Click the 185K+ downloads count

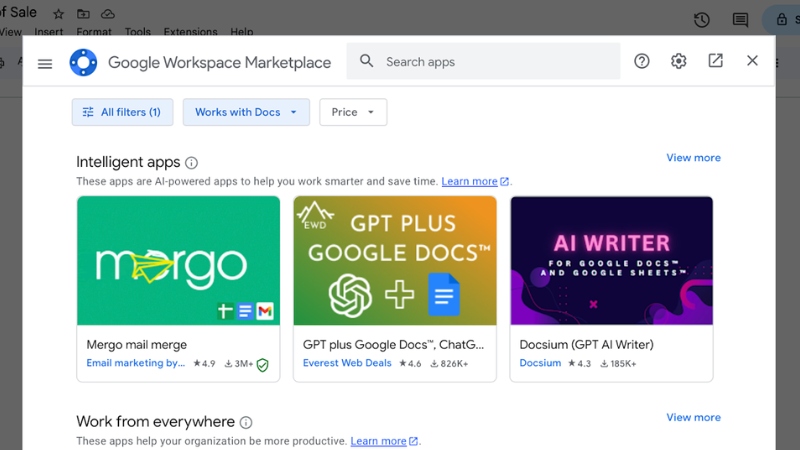click(618, 363)
